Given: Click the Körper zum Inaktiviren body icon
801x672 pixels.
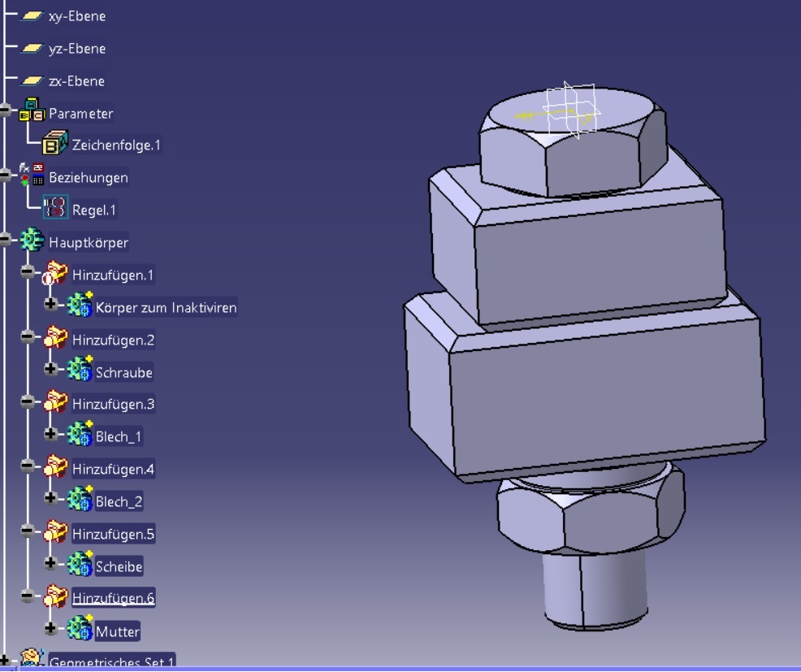Looking at the screenshot, I should 79,305.
